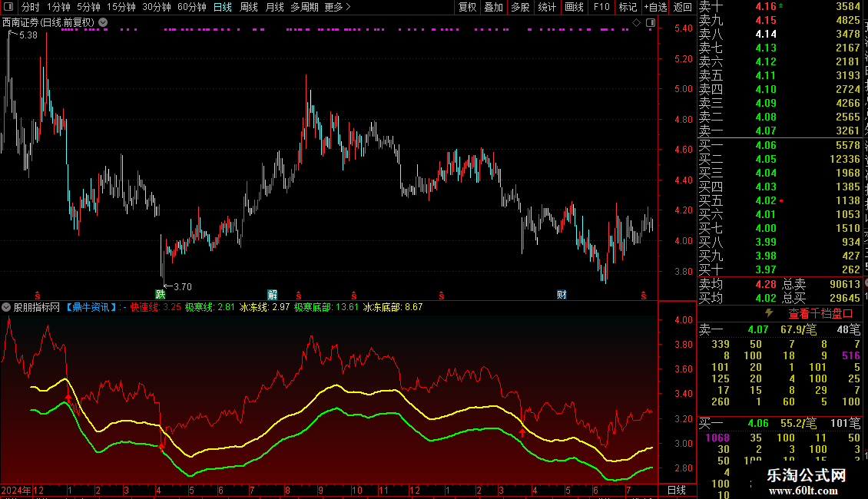Click 2024年 date label on time axis
868x499 pixels.
pos(16,490)
